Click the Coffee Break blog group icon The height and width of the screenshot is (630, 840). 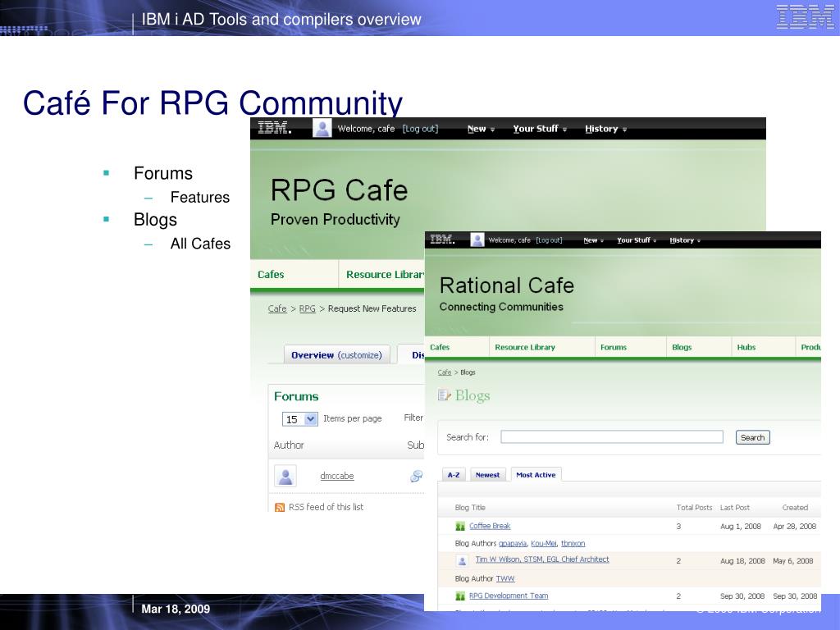[x=460, y=526]
